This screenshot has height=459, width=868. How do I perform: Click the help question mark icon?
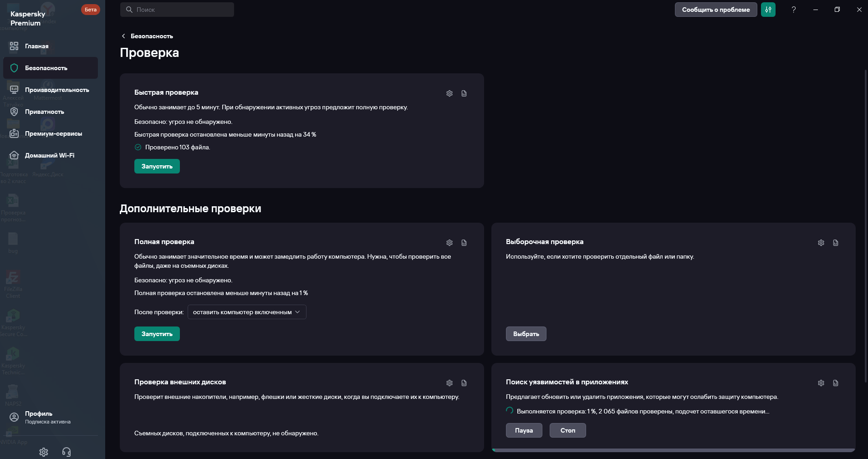tap(794, 10)
